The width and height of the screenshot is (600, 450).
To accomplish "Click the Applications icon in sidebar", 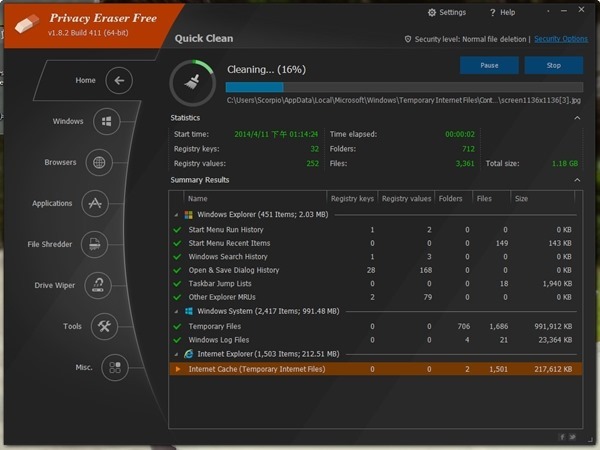I will (x=95, y=203).
